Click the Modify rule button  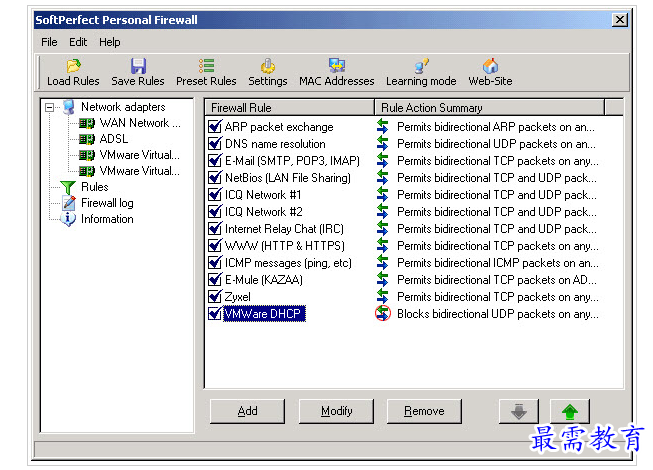coord(336,411)
